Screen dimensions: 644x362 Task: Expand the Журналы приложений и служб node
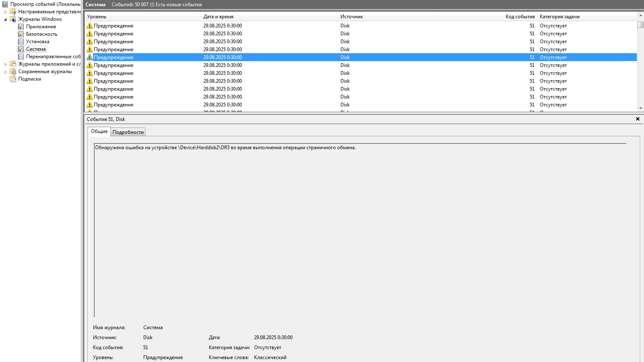(x=5, y=64)
